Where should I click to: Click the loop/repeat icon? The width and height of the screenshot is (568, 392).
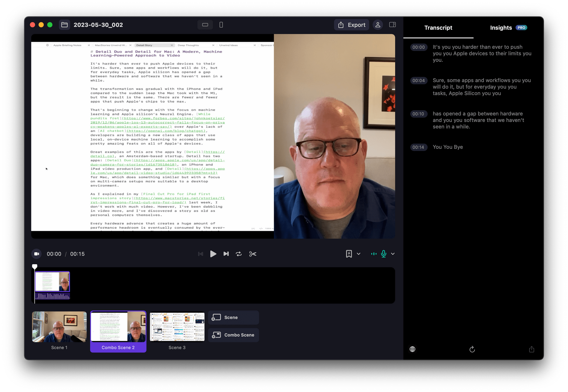239,254
